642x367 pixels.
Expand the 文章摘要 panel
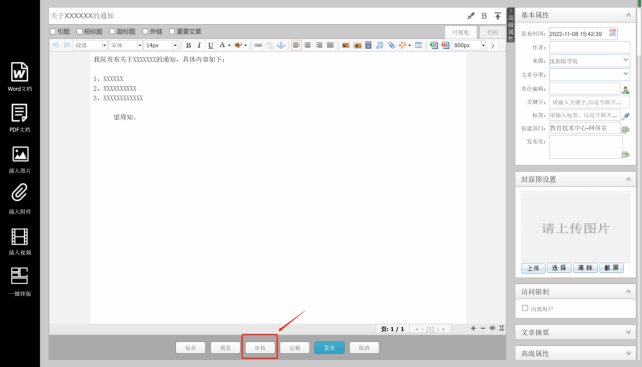[575, 332]
